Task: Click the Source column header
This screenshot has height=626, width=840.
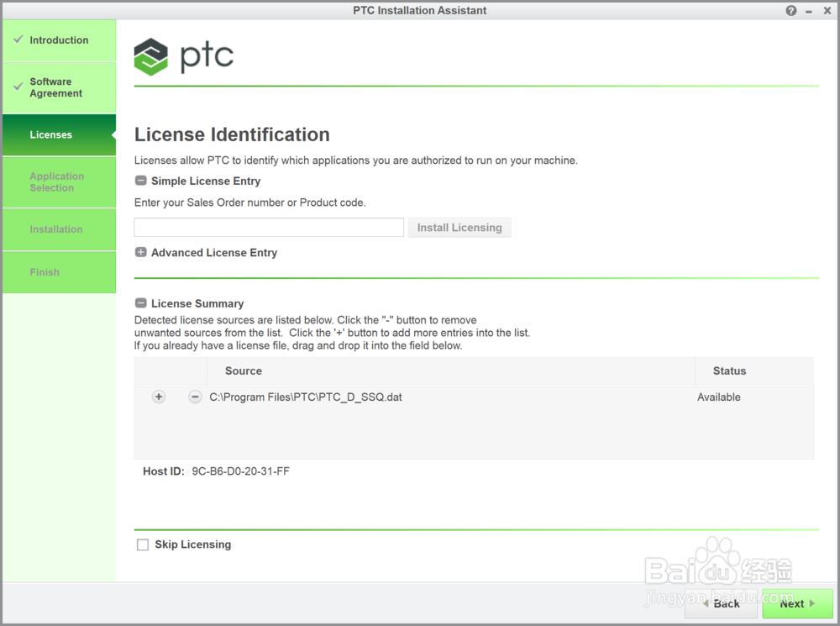Action: [x=451, y=371]
